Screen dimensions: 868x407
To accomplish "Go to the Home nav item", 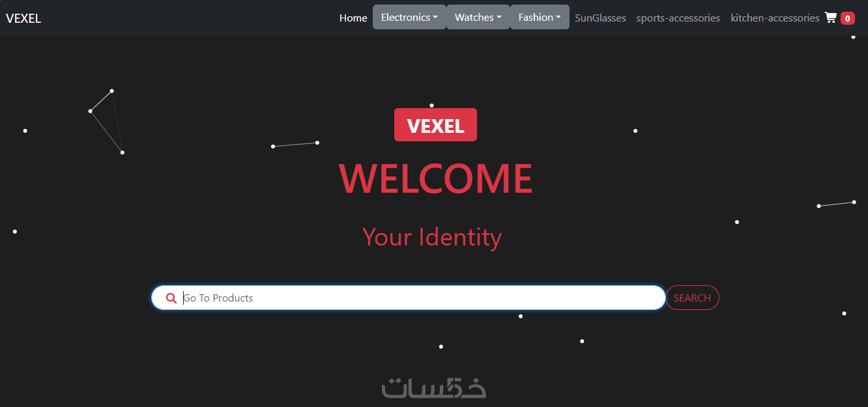I will click(353, 18).
